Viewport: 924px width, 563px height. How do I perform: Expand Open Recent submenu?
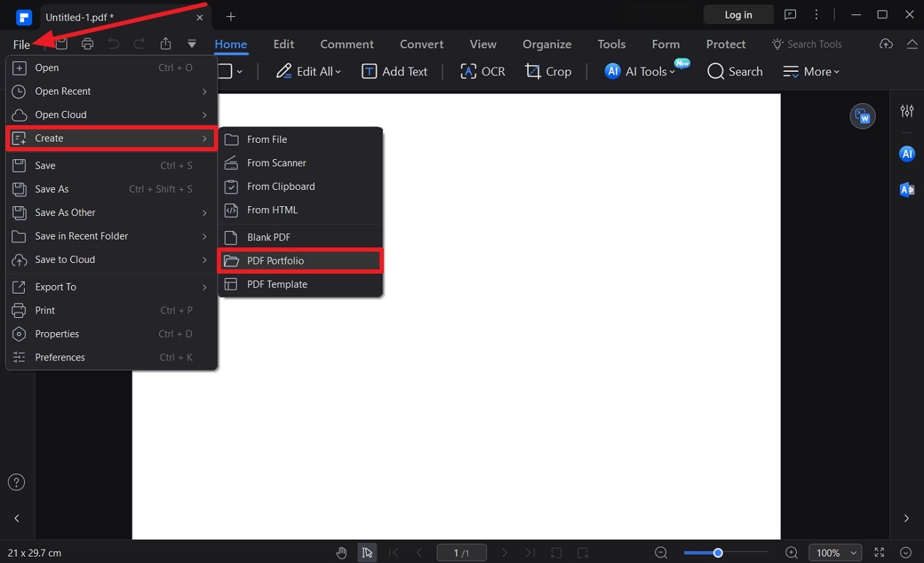pos(112,91)
